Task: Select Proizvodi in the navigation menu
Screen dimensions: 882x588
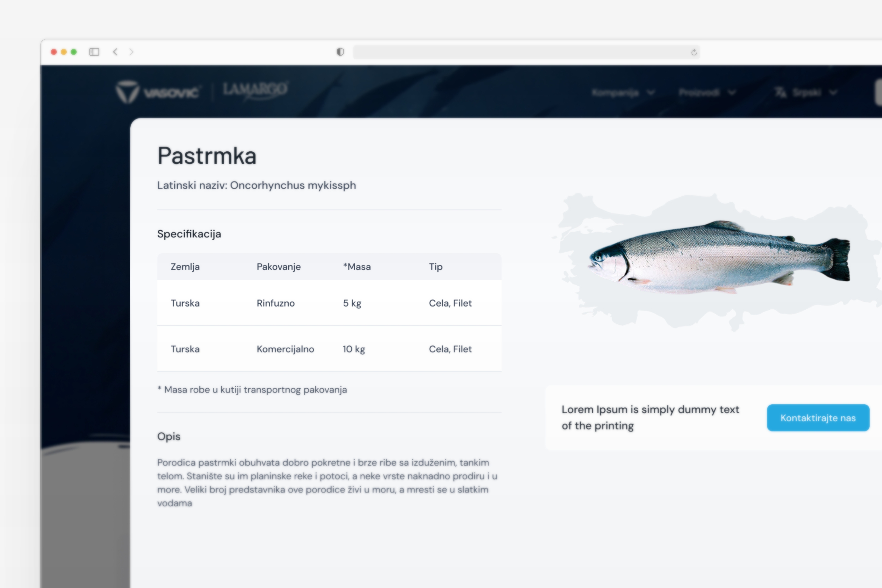Action: (x=699, y=92)
